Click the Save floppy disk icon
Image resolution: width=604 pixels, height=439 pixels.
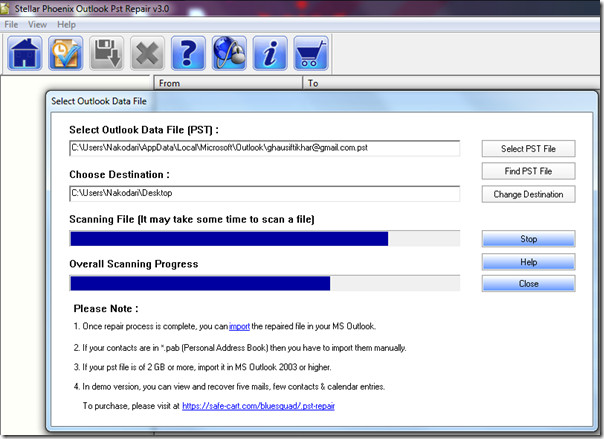point(106,53)
